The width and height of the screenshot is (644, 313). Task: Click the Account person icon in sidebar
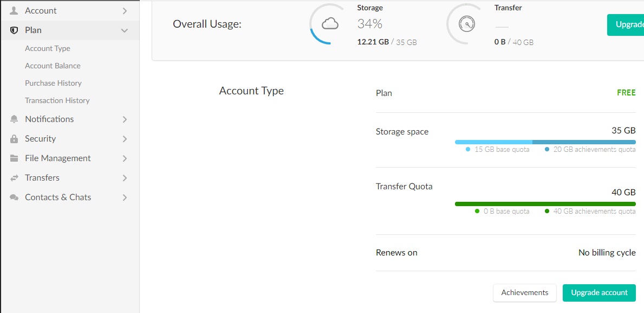click(x=14, y=11)
